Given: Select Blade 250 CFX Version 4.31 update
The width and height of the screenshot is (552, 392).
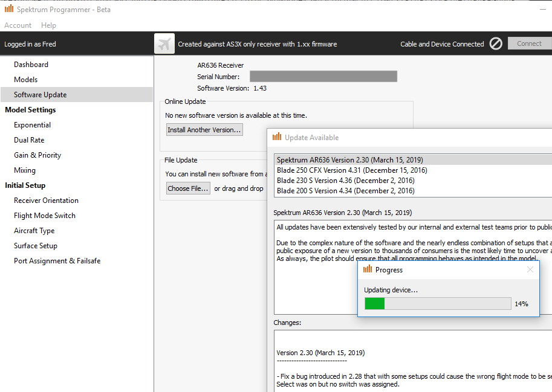Looking at the screenshot, I should [x=352, y=170].
